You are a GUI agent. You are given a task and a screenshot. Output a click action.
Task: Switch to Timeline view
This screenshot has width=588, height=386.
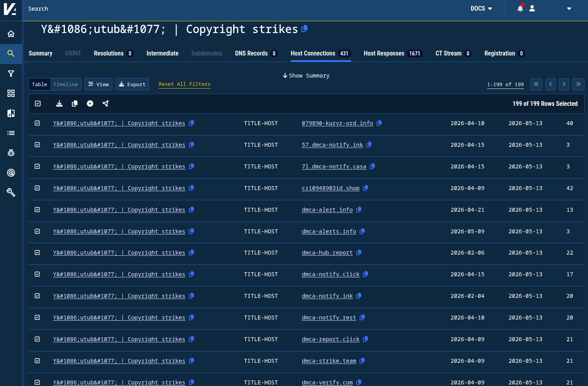click(66, 84)
